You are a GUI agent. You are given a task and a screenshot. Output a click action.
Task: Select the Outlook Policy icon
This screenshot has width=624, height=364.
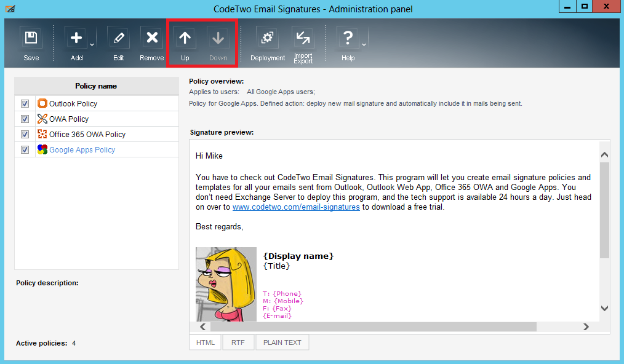(42, 103)
